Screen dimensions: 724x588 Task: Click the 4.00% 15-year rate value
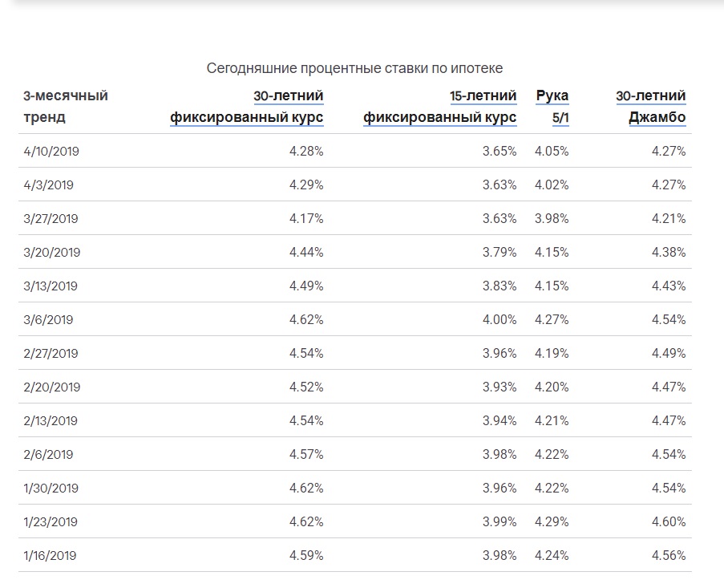pos(500,319)
